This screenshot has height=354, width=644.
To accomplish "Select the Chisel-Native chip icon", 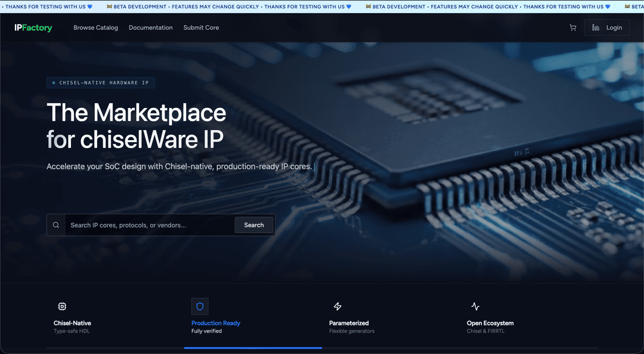I will [x=62, y=306].
